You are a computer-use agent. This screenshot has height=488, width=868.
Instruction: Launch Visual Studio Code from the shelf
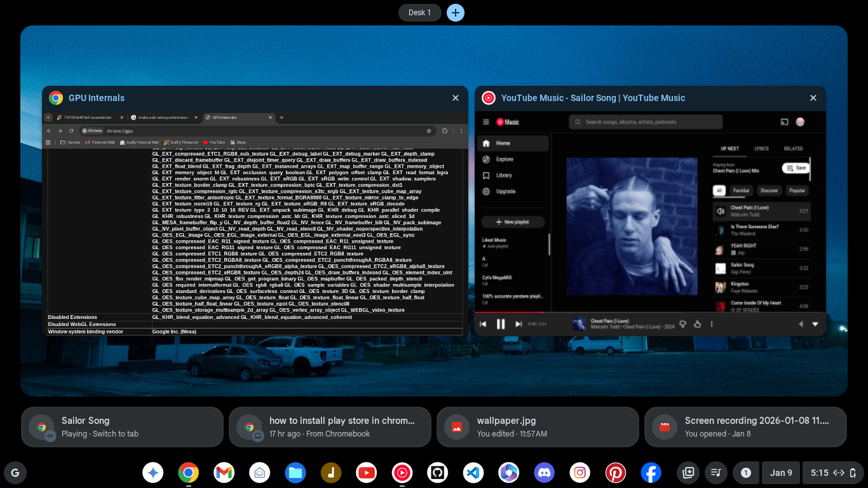tap(473, 473)
